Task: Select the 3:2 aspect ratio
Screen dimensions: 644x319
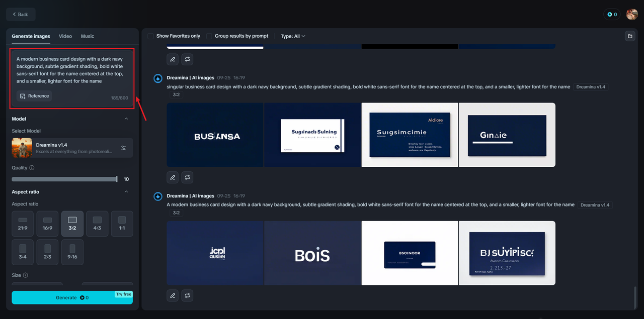Action: point(72,224)
